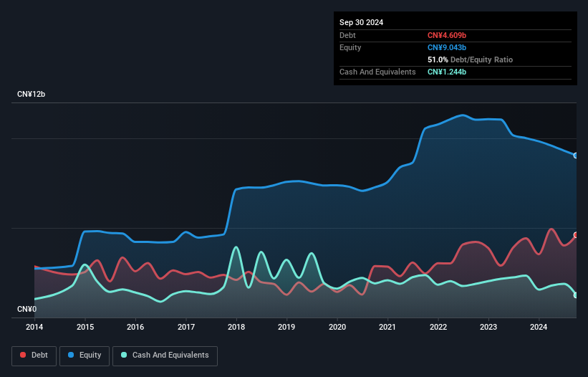Click the CN¥1.244b cash value
The image size is (588, 377).
[447, 72]
